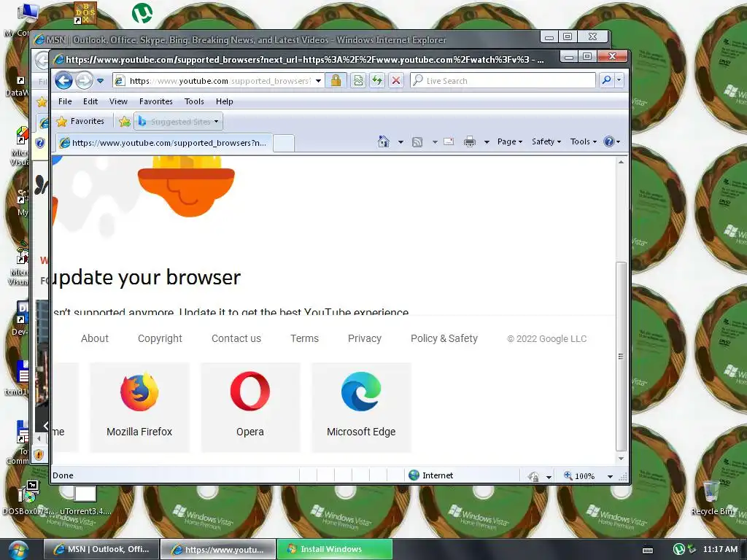Open the recent pages dropdown beside Forward
The width and height of the screenshot is (747, 560).
click(101, 81)
